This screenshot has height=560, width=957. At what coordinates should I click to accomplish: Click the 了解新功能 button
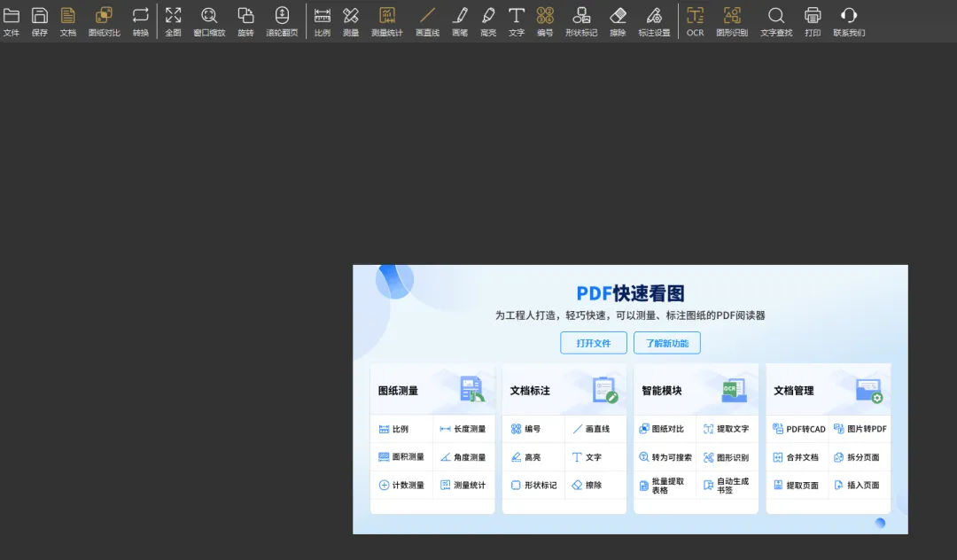pos(667,343)
